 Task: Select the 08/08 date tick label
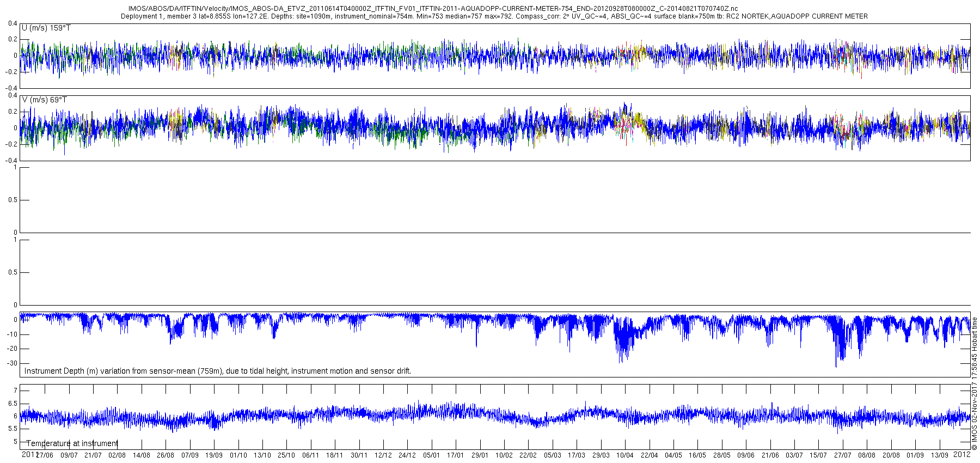[x=867, y=455]
